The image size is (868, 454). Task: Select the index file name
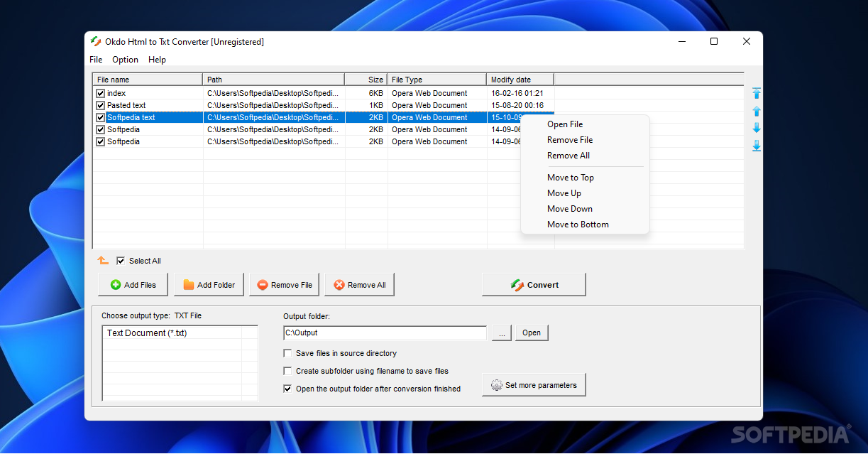pyautogui.click(x=116, y=93)
